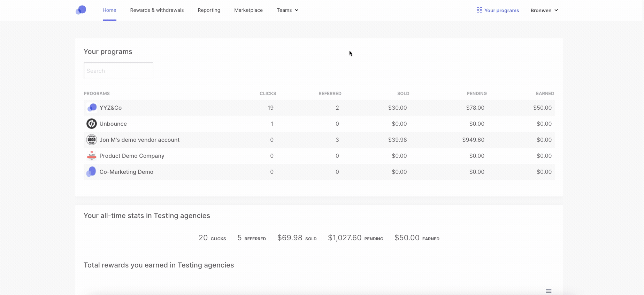Click the all-time $1,027.60 pending stat
The image size is (644, 295).
(355, 238)
